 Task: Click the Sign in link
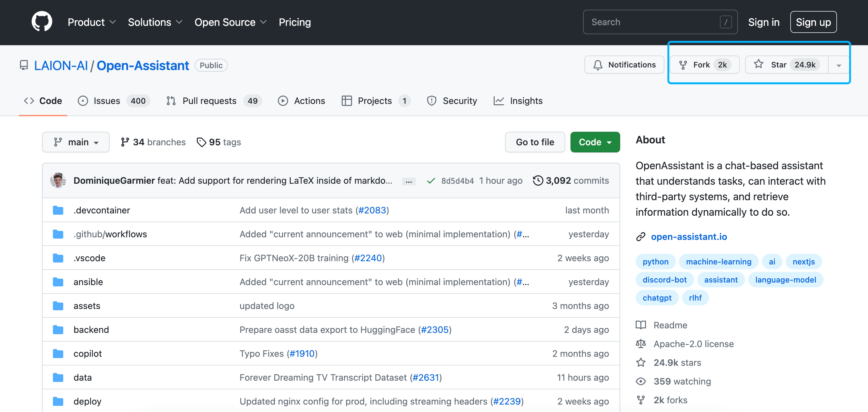click(763, 22)
